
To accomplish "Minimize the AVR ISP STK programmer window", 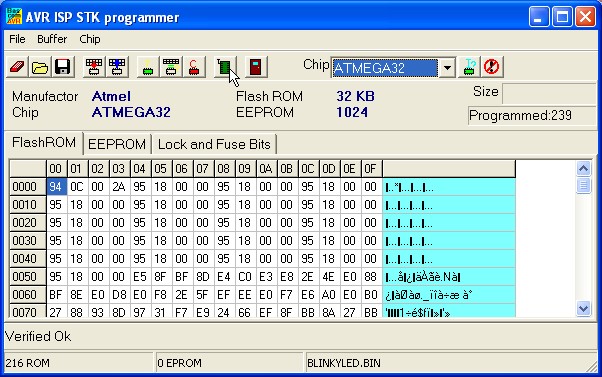I will [x=539, y=17].
